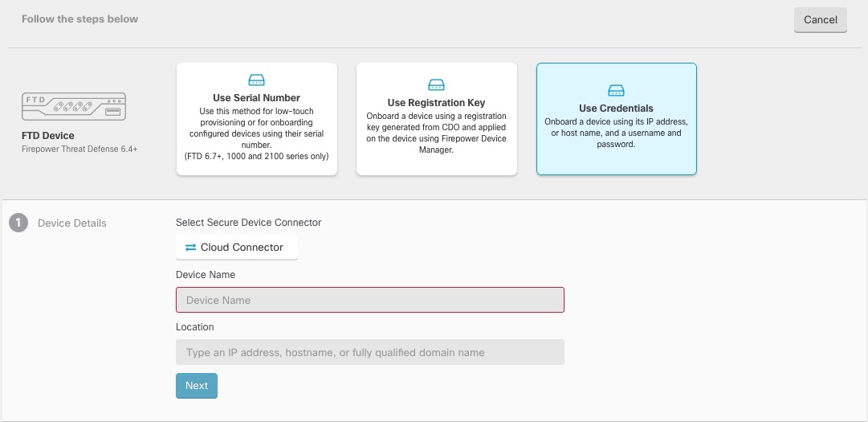Expand the Device Details step label
Image resolution: width=868 pixels, height=422 pixels.
[72, 223]
